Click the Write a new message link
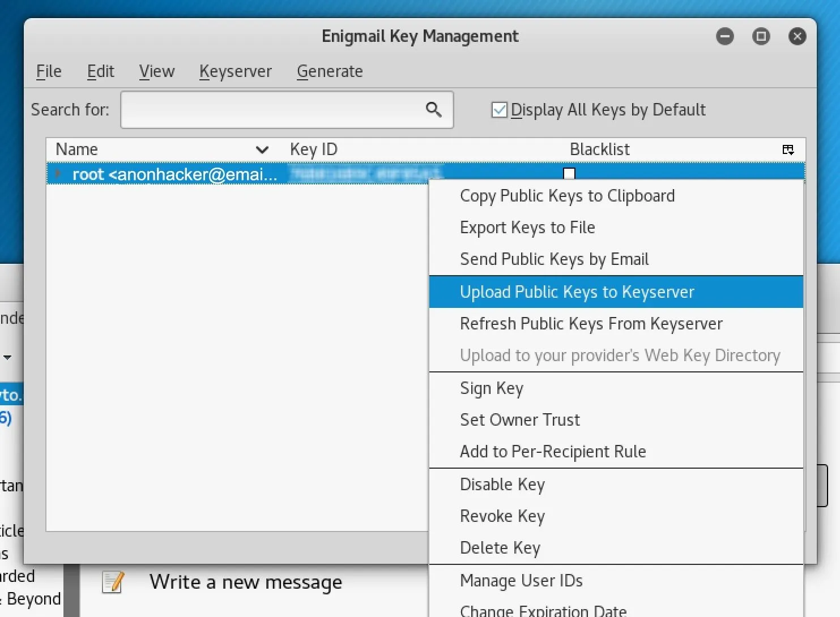This screenshot has width=840, height=617. (245, 582)
